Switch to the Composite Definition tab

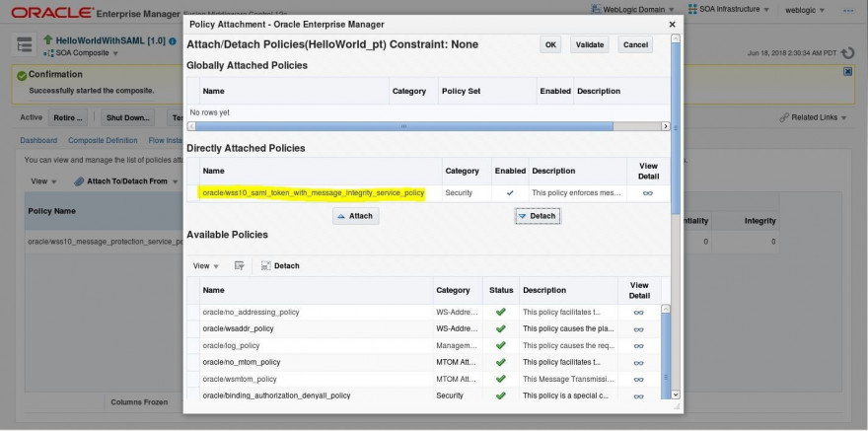click(103, 140)
